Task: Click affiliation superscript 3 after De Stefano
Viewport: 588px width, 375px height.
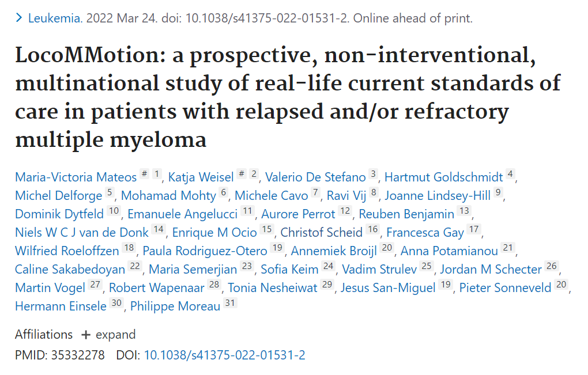Action: click(x=373, y=174)
